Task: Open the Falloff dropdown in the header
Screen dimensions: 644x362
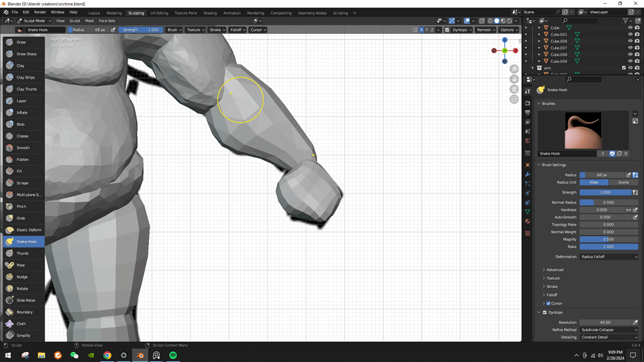Action: 239,30
